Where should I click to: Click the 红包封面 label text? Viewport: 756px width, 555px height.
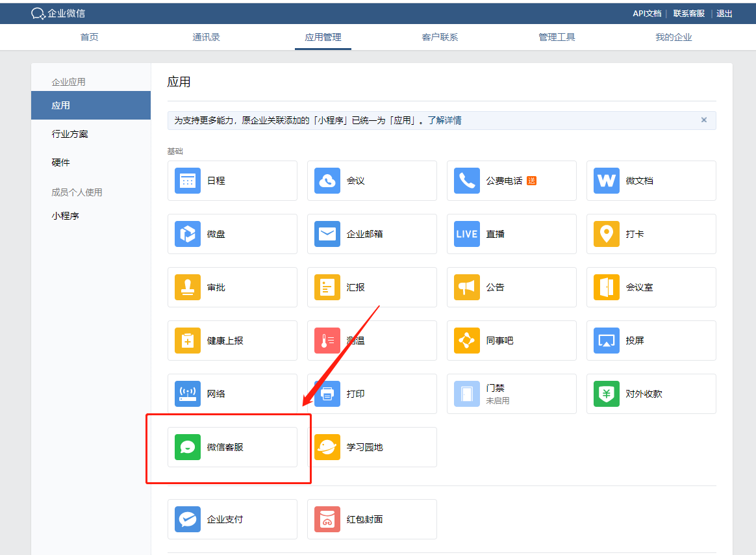364,519
